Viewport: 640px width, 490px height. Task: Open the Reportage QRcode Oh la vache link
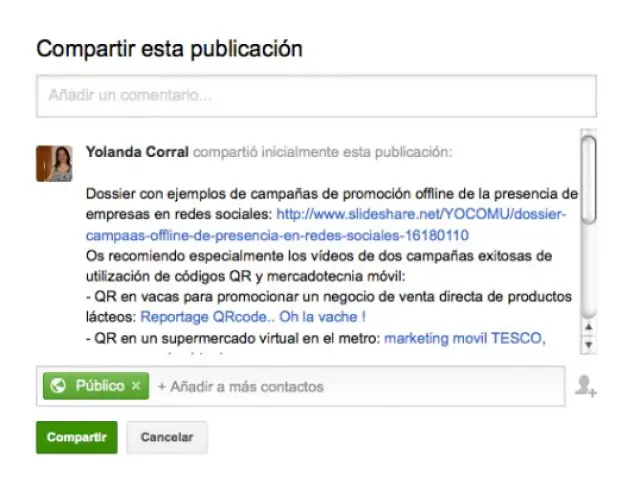click(253, 317)
